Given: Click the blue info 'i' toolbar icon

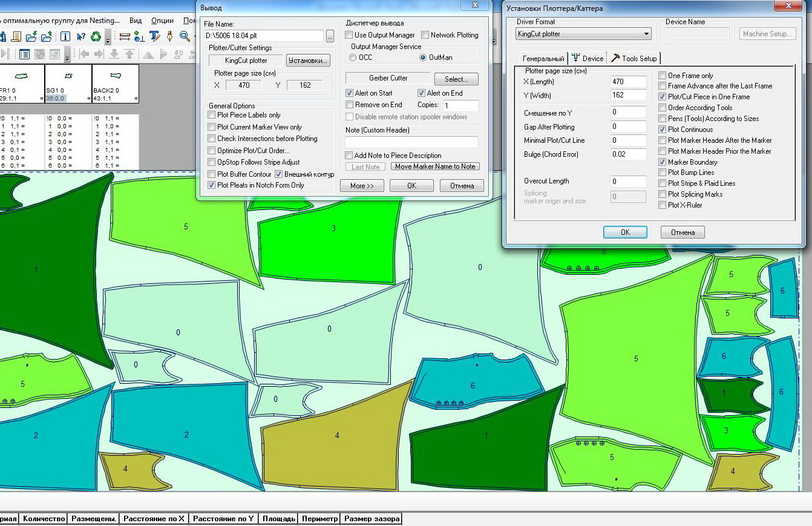Looking at the screenshot, I should 65,37.
